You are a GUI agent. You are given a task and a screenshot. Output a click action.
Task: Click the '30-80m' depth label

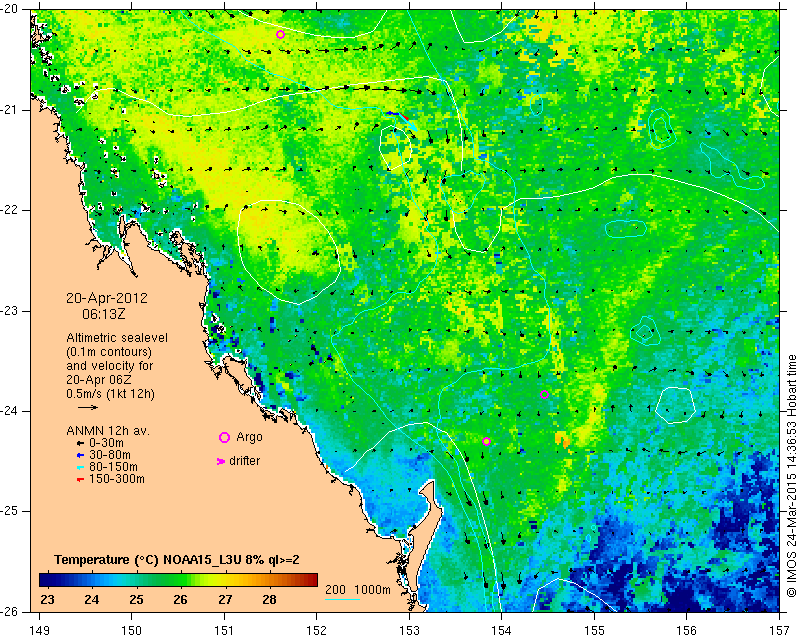point(110,455)
